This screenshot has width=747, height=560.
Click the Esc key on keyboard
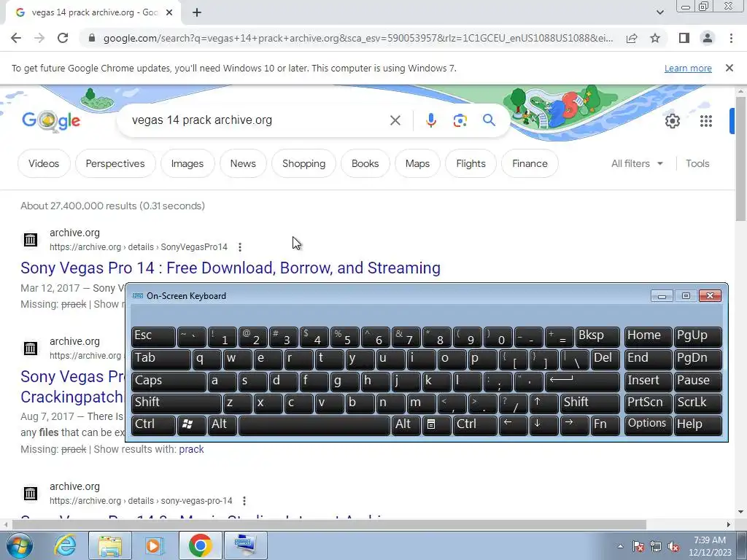[x=153, y=337]
